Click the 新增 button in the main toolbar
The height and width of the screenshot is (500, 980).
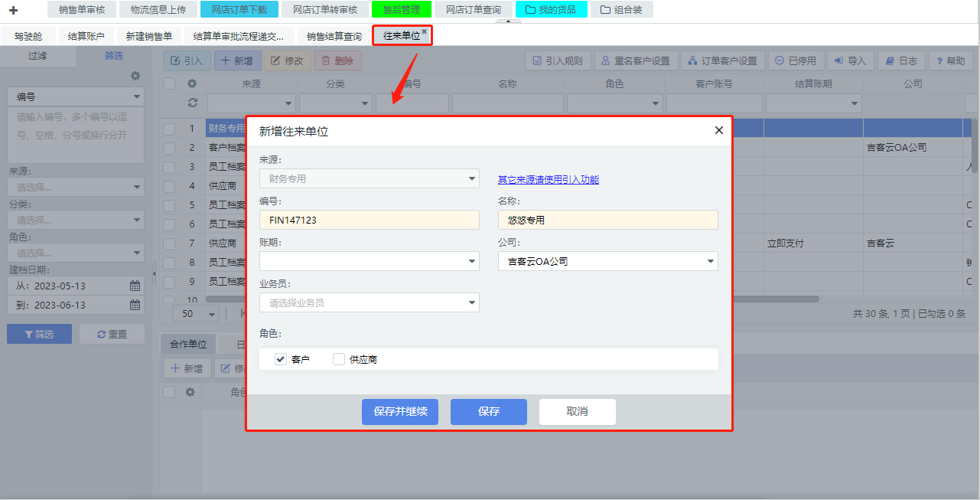coord(238,61)
